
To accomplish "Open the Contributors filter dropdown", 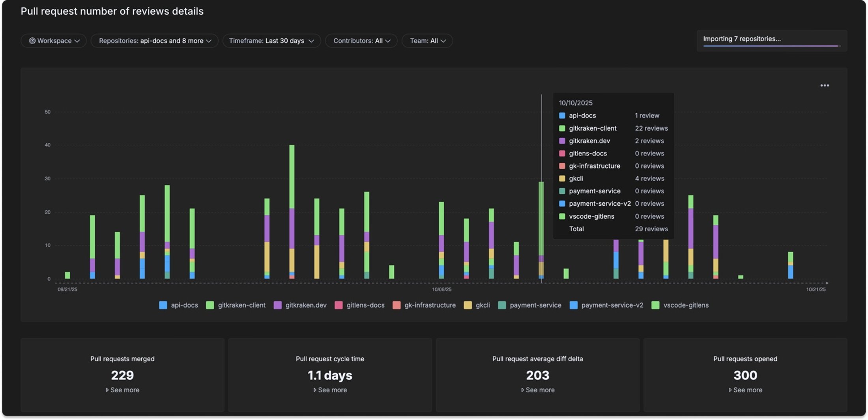I will pos(361,41).
